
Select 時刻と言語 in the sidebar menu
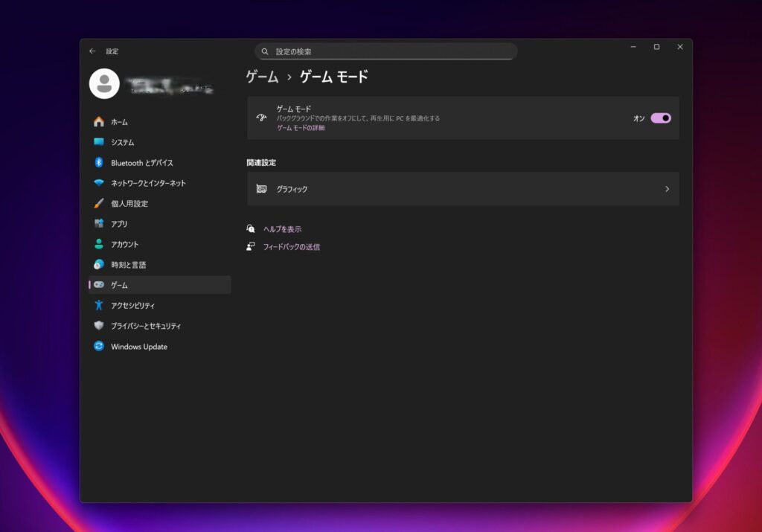(128, 265)
